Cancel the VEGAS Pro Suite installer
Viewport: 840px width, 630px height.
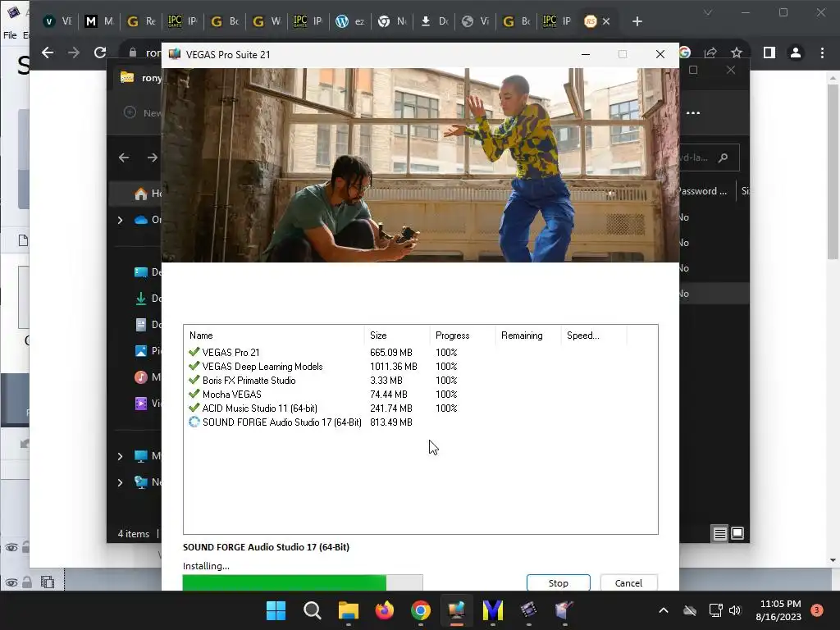point(628,583)
